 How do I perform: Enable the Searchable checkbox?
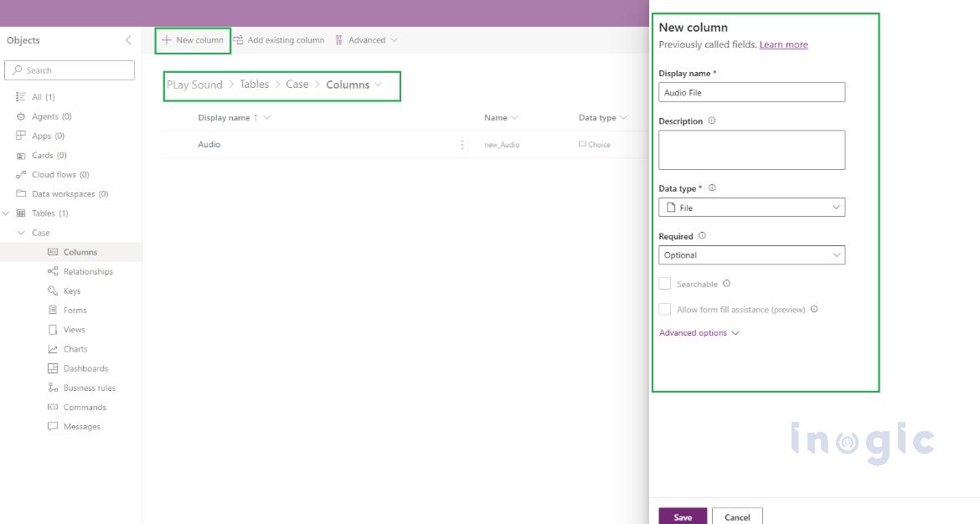[665, 284]
